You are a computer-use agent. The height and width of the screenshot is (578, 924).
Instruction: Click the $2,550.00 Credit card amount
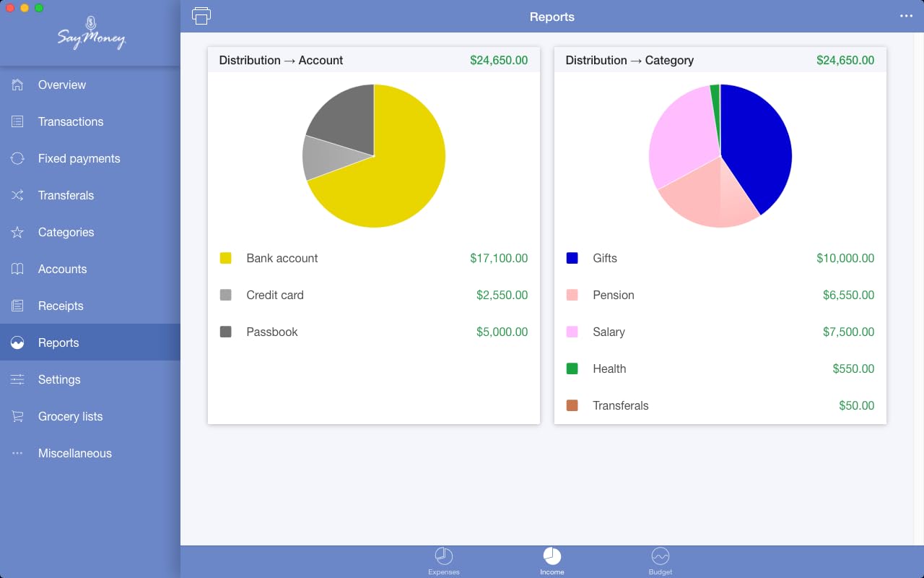(x=502, y=295)
